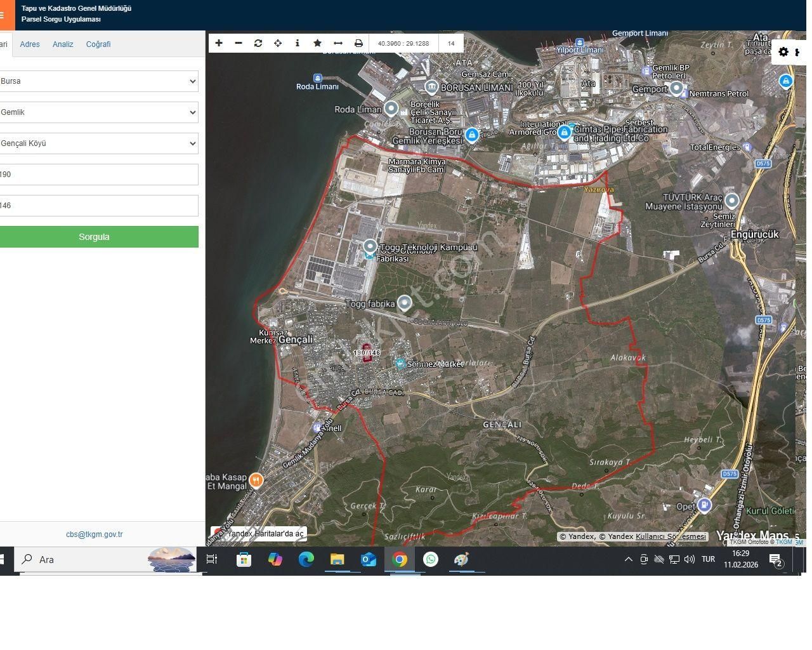
Task: Open the Gençali Köyü neighborhood dropdown
Action: pos(99,143)
